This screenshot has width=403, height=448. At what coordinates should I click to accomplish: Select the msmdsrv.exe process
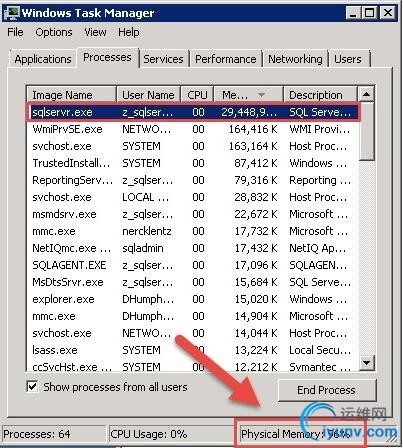click(x=193, y=214)
